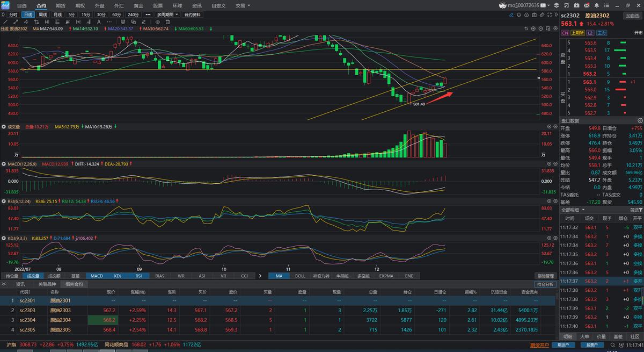Click the eye icon to hide drawings

pos(157,22)
